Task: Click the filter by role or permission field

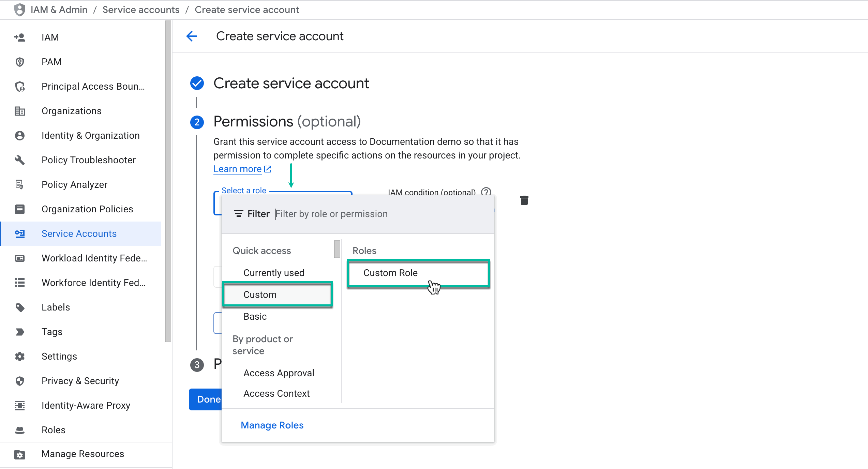Action: 358,214
